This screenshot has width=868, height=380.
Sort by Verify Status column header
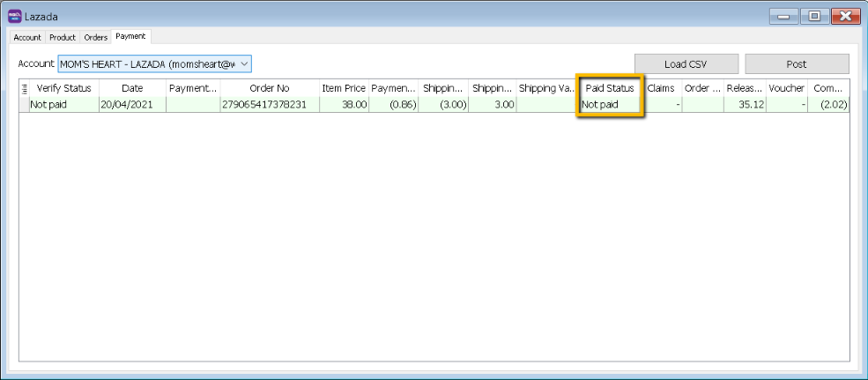tap(63, 88)
